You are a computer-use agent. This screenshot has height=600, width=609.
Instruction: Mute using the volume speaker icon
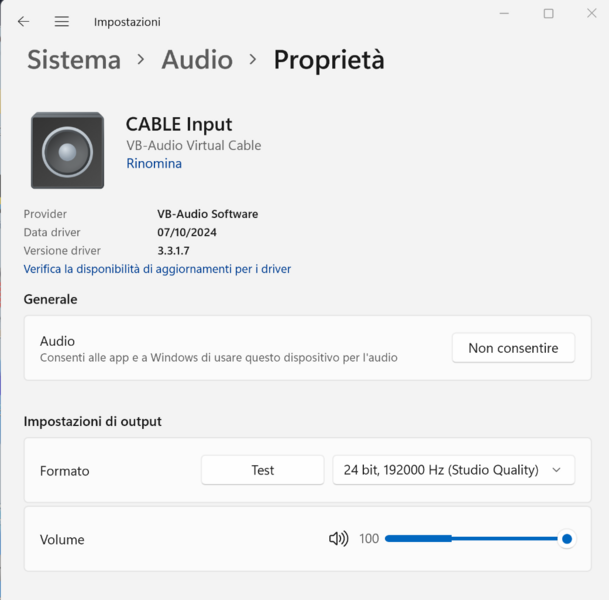click(338, 539)
